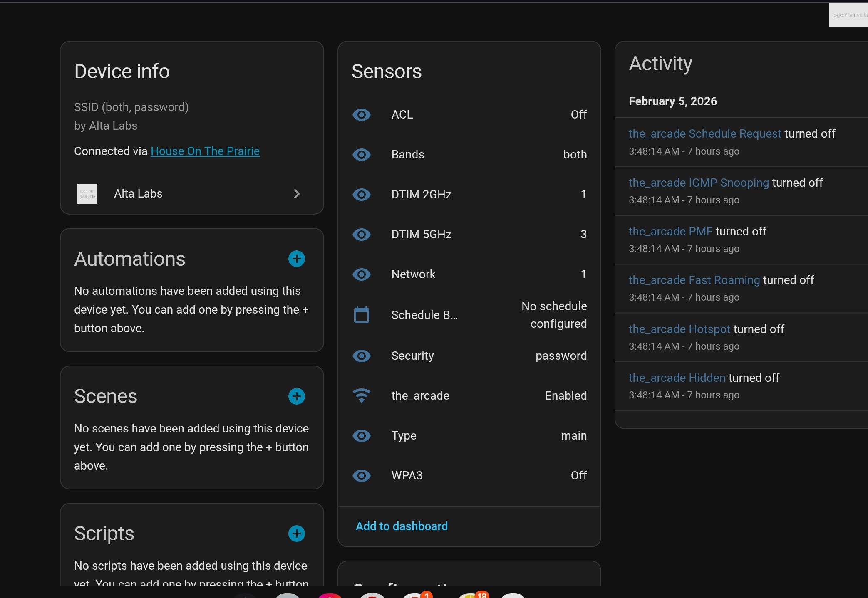Add a new script with plus icon
The height and width of the screenshot is (598, 868).
point(296,534)
